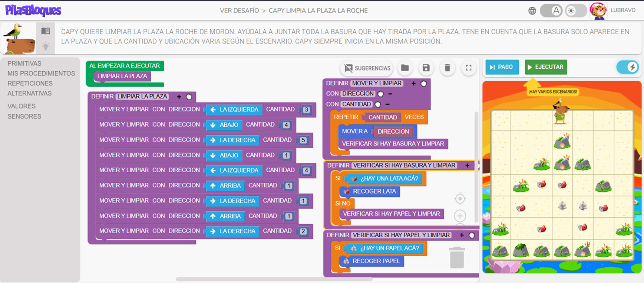Click the ¿HAY UNA LATA ACÁ? sensor block
The height and width of the screenshot is (283, 644).
[x=385, y=179]
